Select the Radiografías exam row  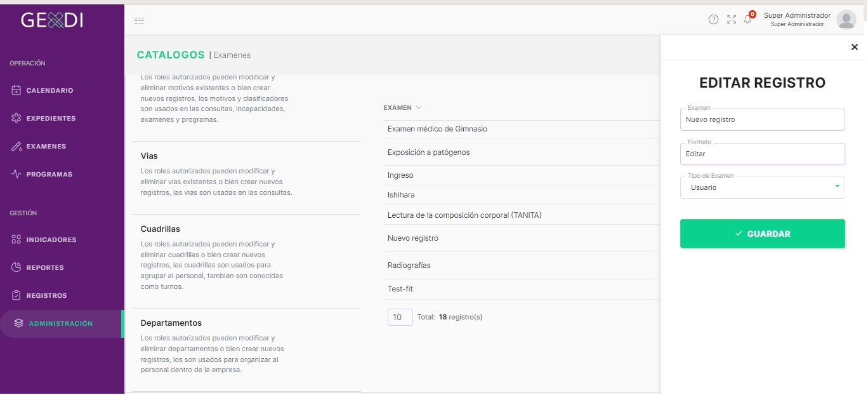(x=522, y=265)
